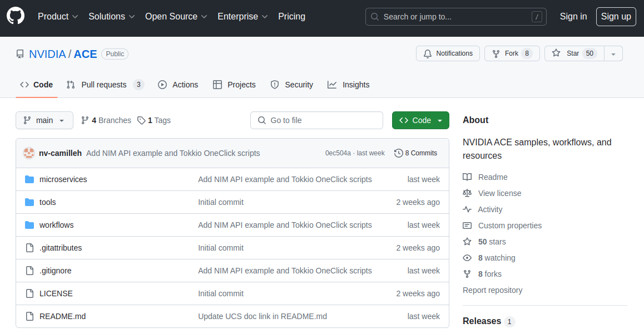This screenshot has width=644, height=333.
Task: Click the Notifications button
Action: pos(448,54)
